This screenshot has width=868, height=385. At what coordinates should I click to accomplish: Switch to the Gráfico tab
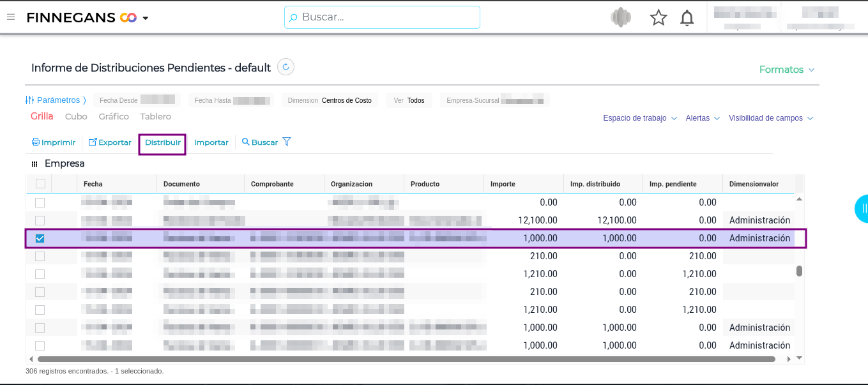tap(114, 117)
